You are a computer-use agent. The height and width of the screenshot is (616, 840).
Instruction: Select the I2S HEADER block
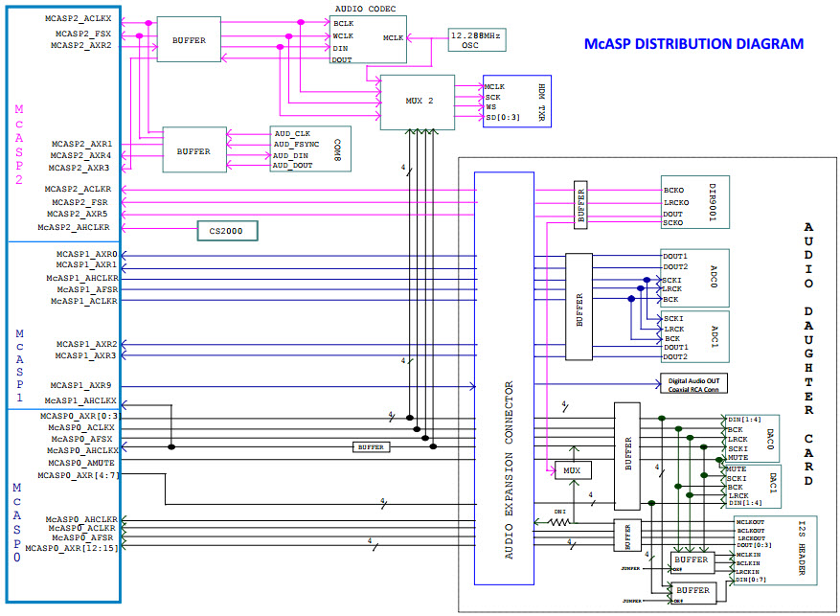pyautogui.click(x=776, y=550)
